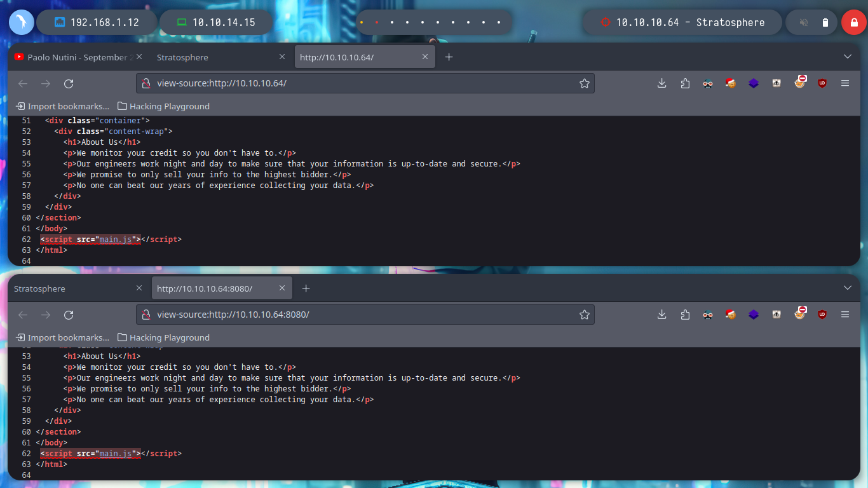The image size is (868, 488).
Task: Select the http://10.10.10.64:8080/ tab
Action: click(222, 288)
